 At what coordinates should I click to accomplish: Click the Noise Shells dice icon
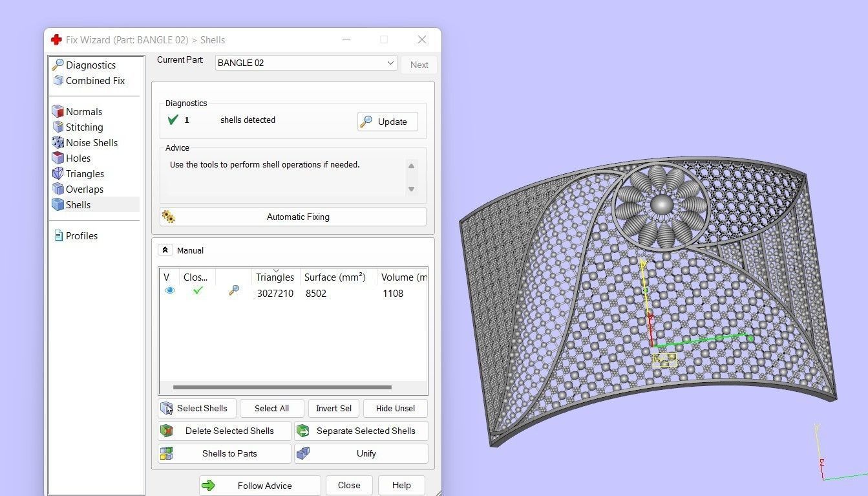[58, 143]
